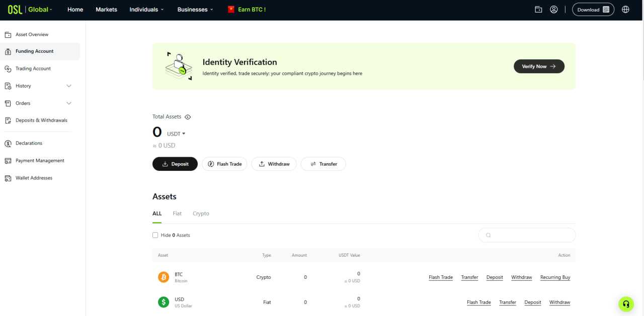Click the Asset Overview sidebar icon
This screenshot has width=644, height=316.
point(8,35)
